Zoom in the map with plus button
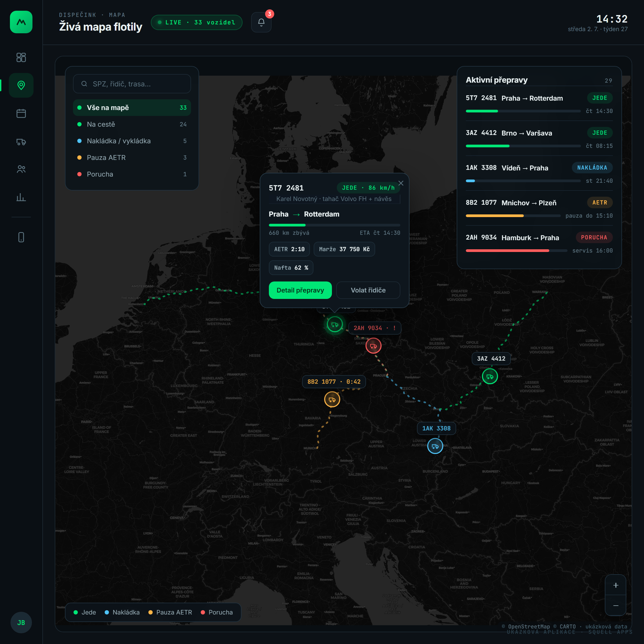The width and height of the screenshot is (644, 644). click(x=616, y=585)
